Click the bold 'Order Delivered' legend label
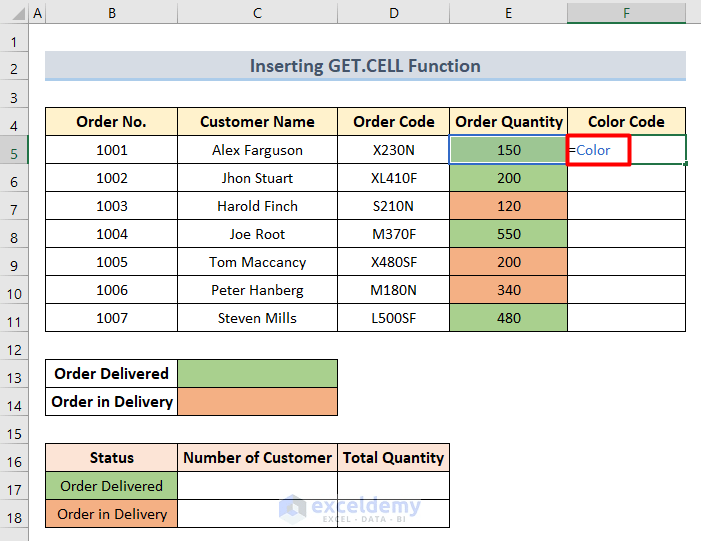The width and height of the screenshot is (701, 541). [x=111, y=374]
